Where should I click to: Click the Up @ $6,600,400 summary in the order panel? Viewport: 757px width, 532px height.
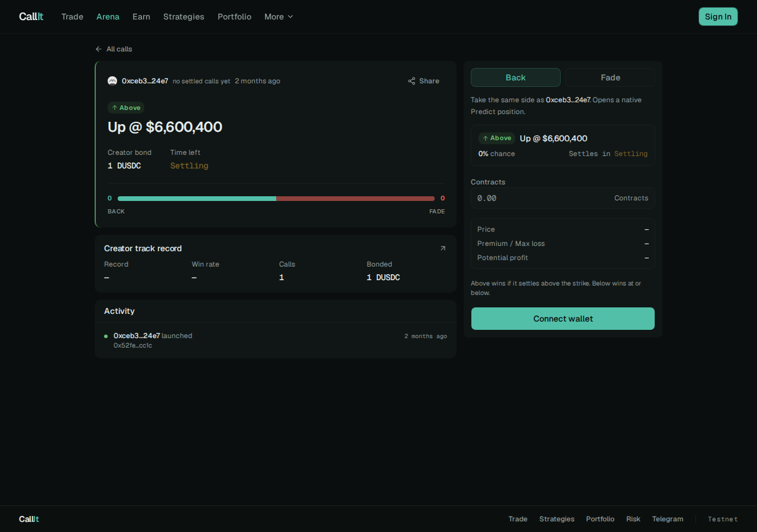[554, 138]
